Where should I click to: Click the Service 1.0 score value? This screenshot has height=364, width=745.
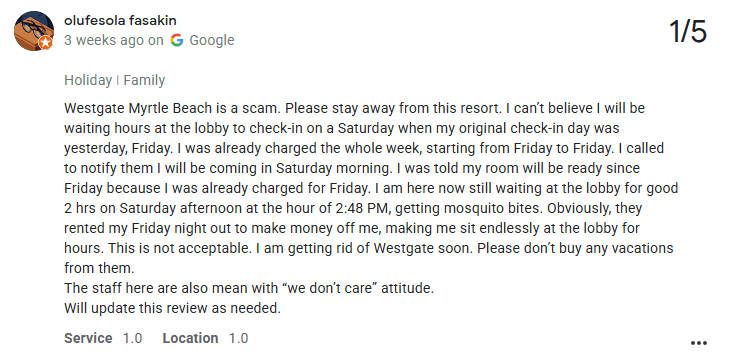pyautogui.click(x=133, y=338)
